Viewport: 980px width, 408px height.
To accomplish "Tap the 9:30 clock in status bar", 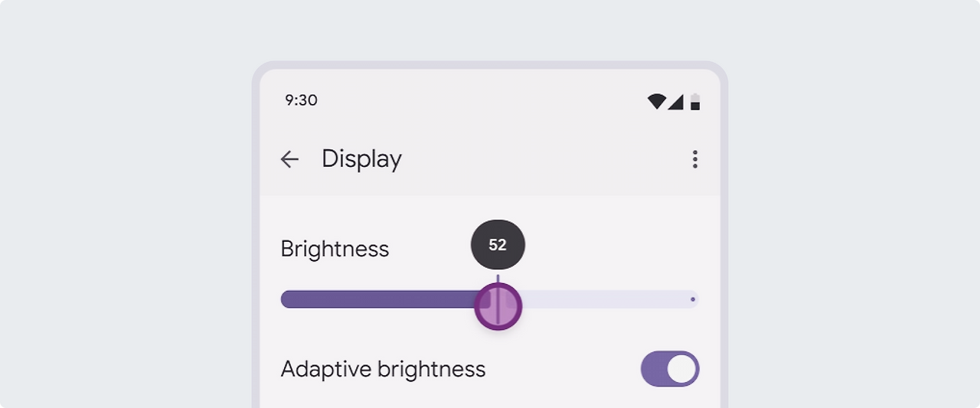I will click(301, 100).
